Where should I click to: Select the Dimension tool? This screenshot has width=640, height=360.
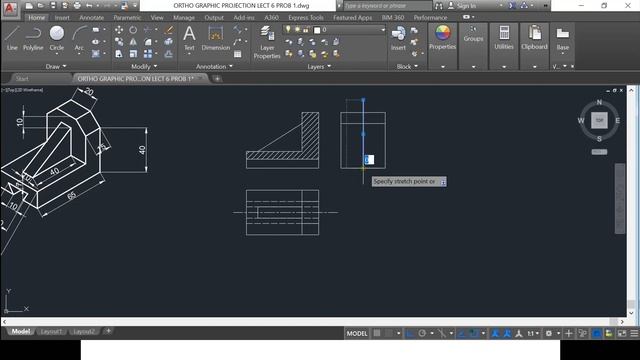click(216, 38)
